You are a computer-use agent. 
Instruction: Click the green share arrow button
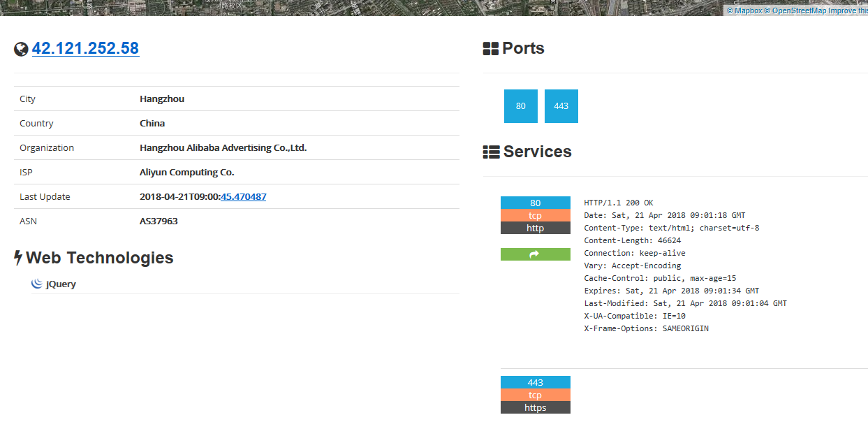536,254
